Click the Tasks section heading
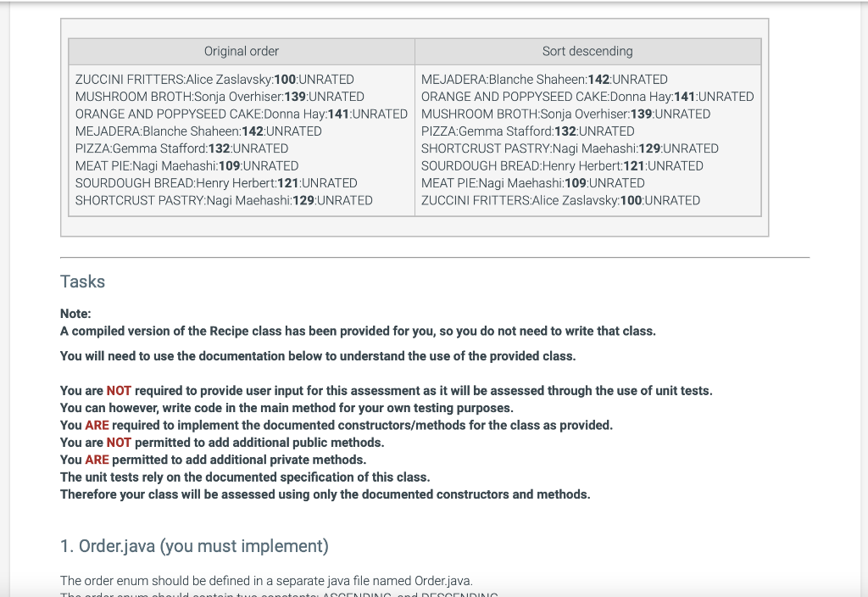Viewport: 868px width, 597px height. pos(81,282)
